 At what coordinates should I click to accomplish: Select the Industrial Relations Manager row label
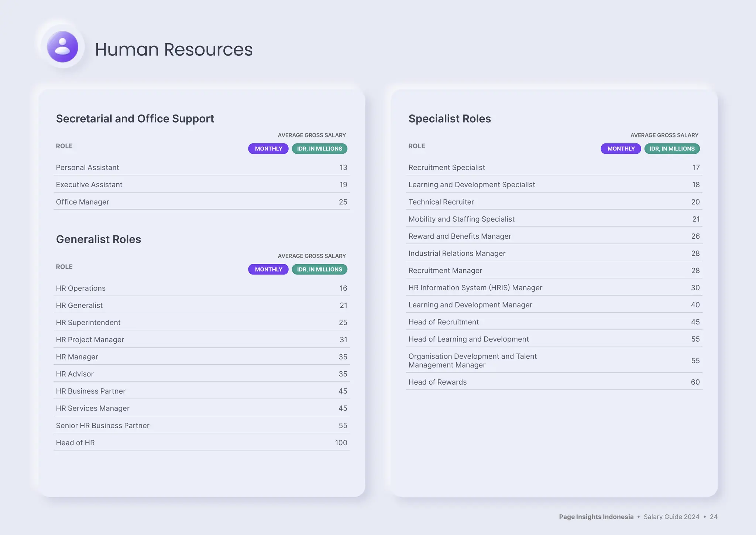[x=457, y=253]
